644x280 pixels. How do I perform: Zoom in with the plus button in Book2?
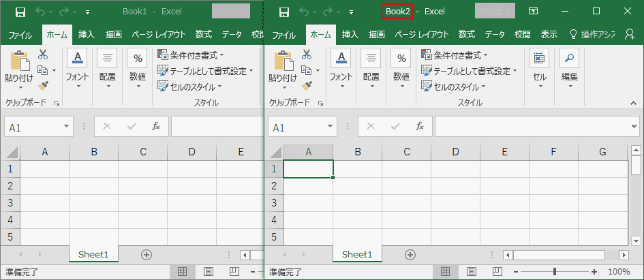pos(594,272)
